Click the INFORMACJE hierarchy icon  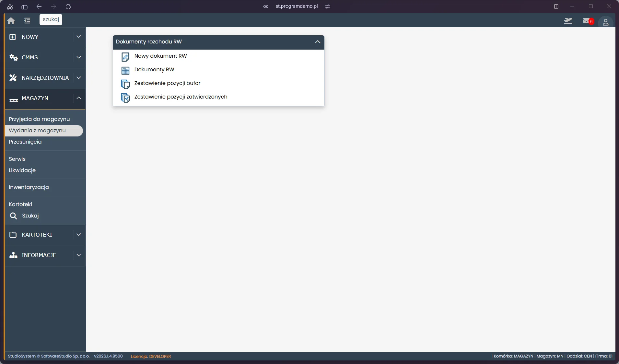click(13, 255)
